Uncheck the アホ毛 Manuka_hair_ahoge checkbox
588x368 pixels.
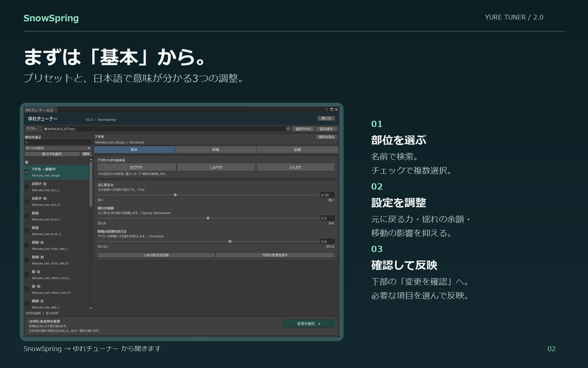[26, 172]
